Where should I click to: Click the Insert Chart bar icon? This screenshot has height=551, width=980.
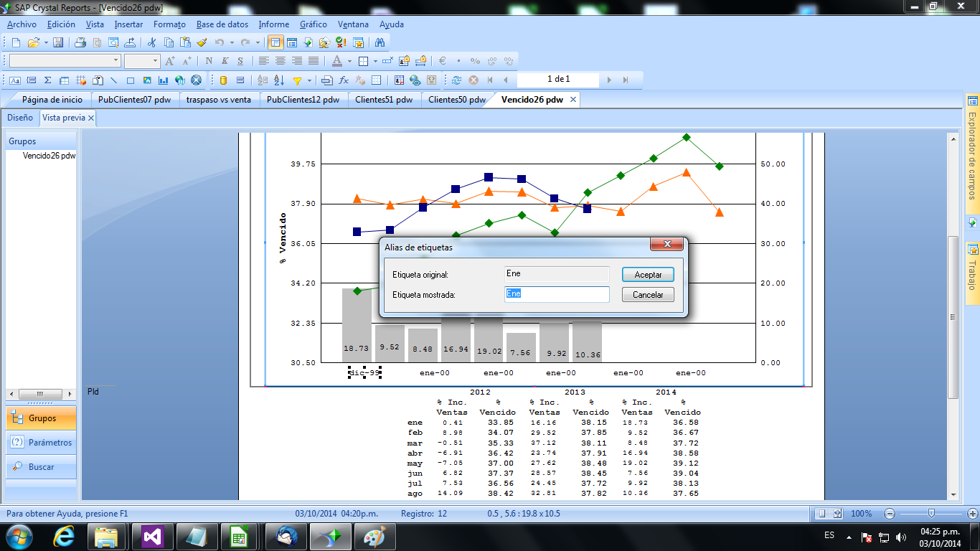click(164, 80)
